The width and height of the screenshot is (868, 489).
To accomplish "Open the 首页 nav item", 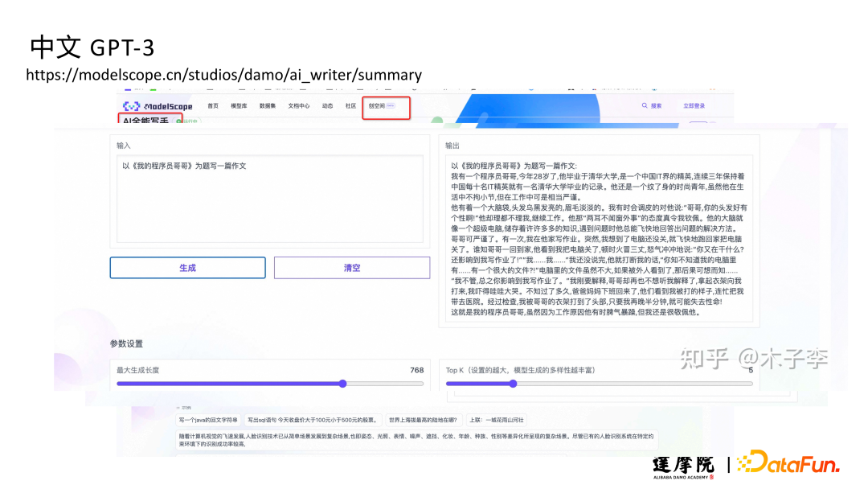I will [x=213, y=106].
